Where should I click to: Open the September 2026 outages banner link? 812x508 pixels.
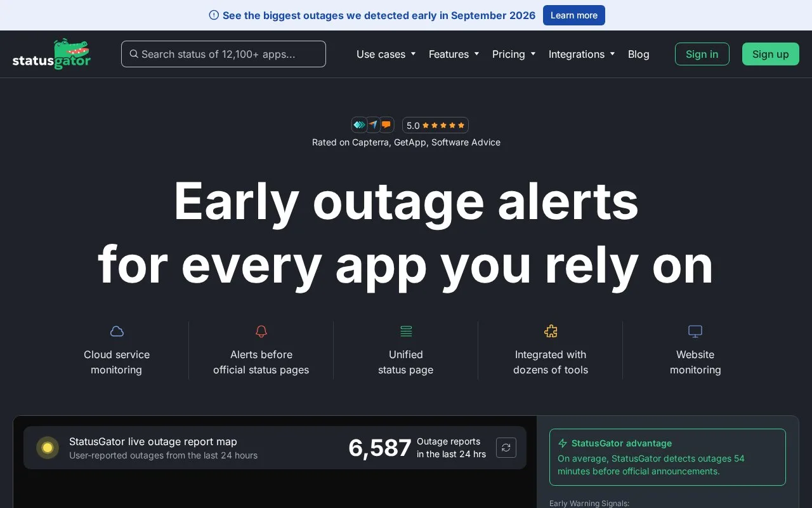(379, 15)
